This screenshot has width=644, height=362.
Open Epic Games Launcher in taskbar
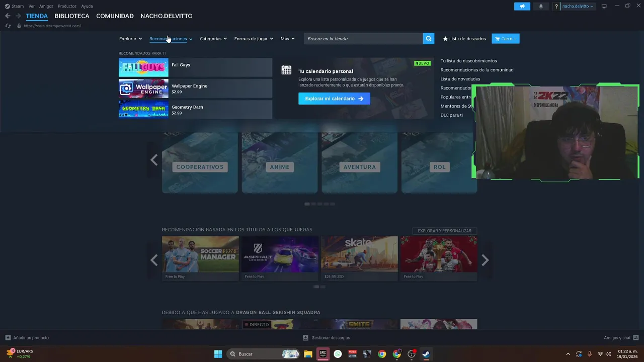click(323, 354)
